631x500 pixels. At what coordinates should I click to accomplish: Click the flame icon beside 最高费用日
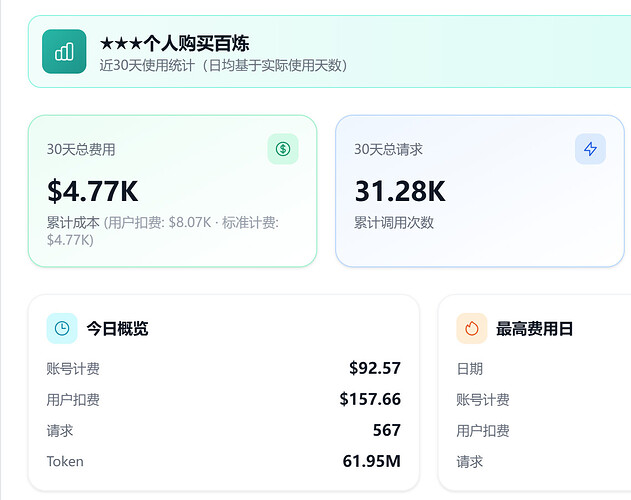coord(472,329)
